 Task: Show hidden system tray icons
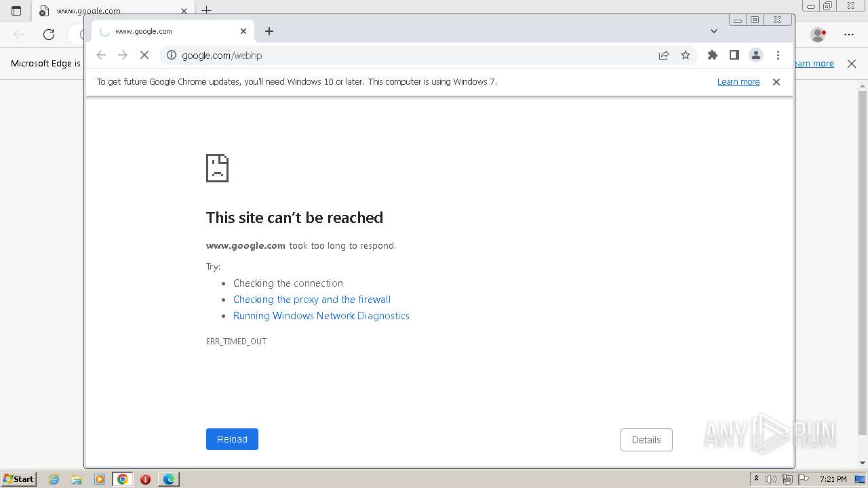[756, 479]
